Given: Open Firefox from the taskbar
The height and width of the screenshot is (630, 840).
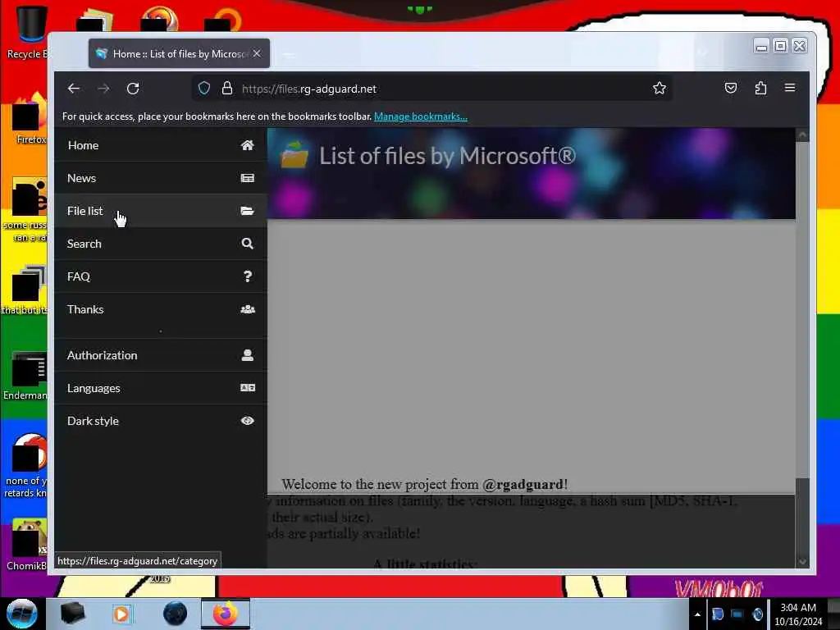Looking at the screenshot, I should click(226, 614).
